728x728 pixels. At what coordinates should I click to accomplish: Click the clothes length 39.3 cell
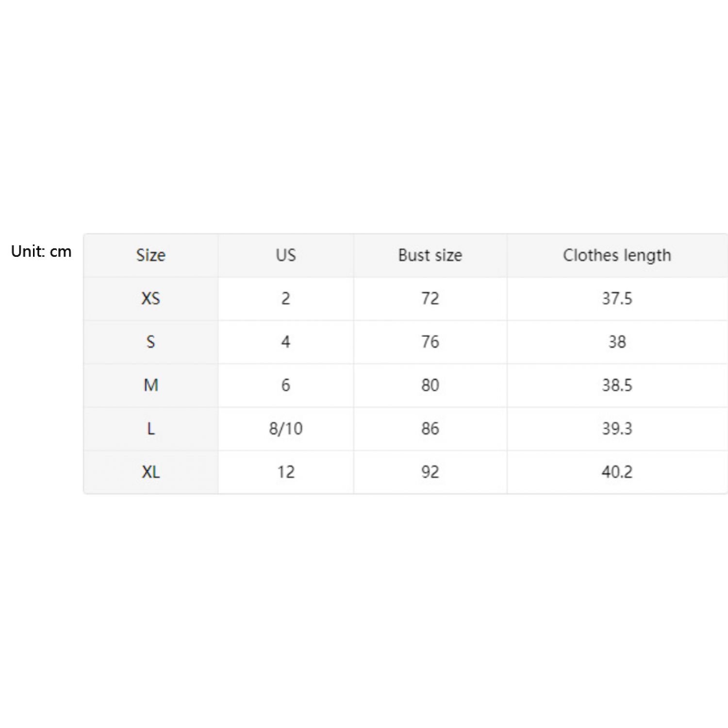(x=617, y=429)
